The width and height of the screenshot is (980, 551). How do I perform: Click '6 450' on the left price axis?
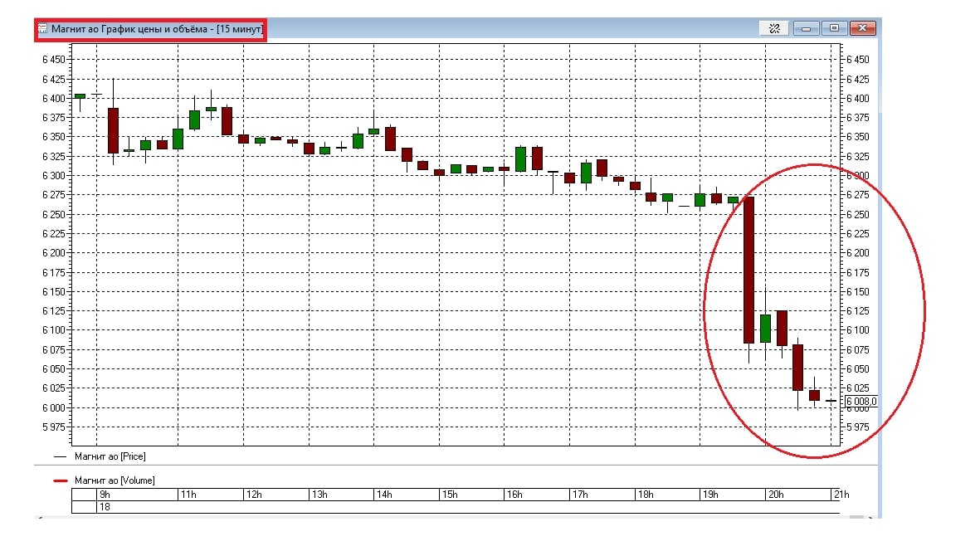pyautogui.click(x=54, y=60)
